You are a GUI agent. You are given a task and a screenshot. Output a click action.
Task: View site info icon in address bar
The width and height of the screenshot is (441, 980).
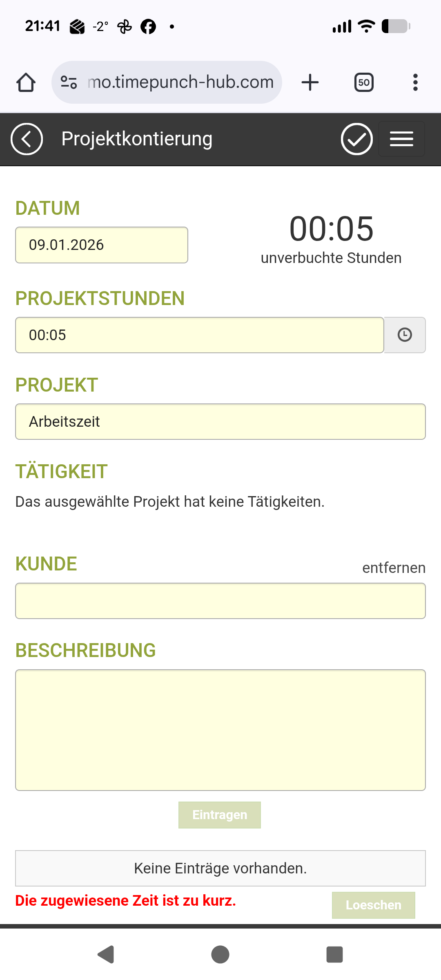(69, 82)
